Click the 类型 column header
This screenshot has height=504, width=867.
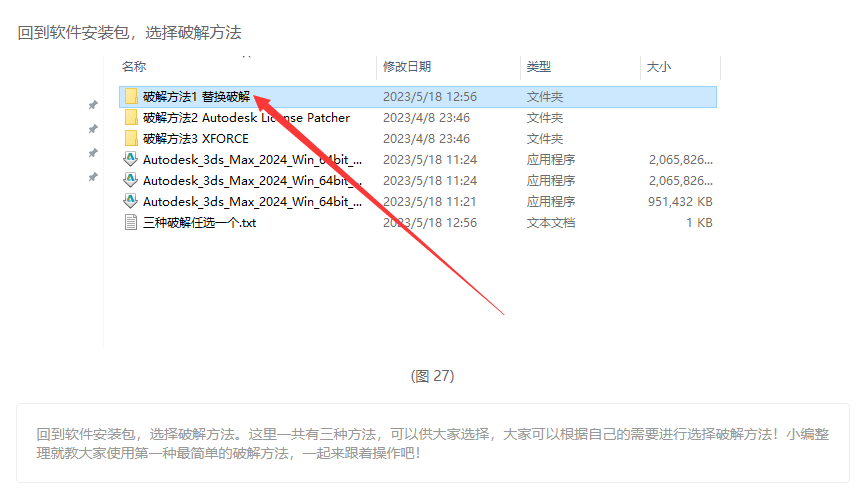[539, 67]
